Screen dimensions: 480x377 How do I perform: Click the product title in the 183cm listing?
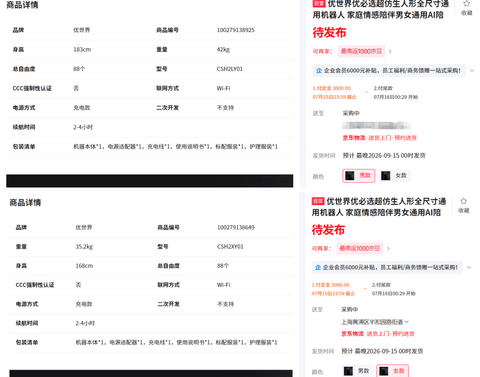pos(381,9)
